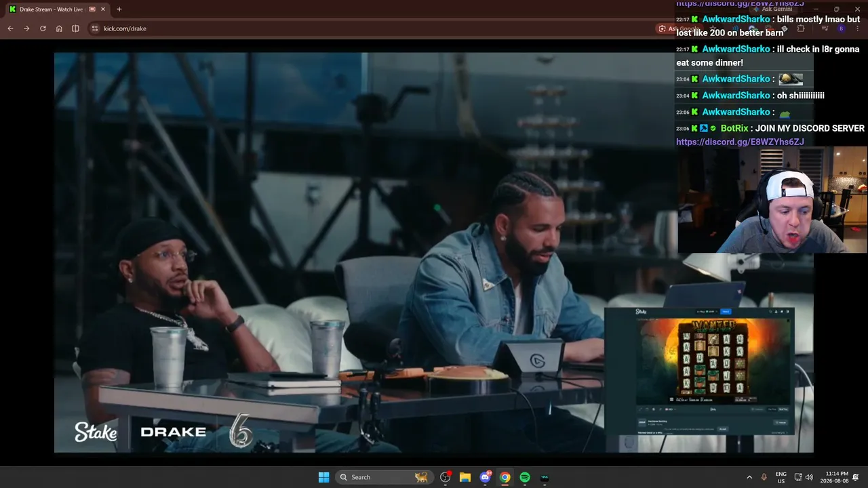Click the microphone tray icon
Image resolution: width=868 pixels, height=488 pixels.
point(764,477)
